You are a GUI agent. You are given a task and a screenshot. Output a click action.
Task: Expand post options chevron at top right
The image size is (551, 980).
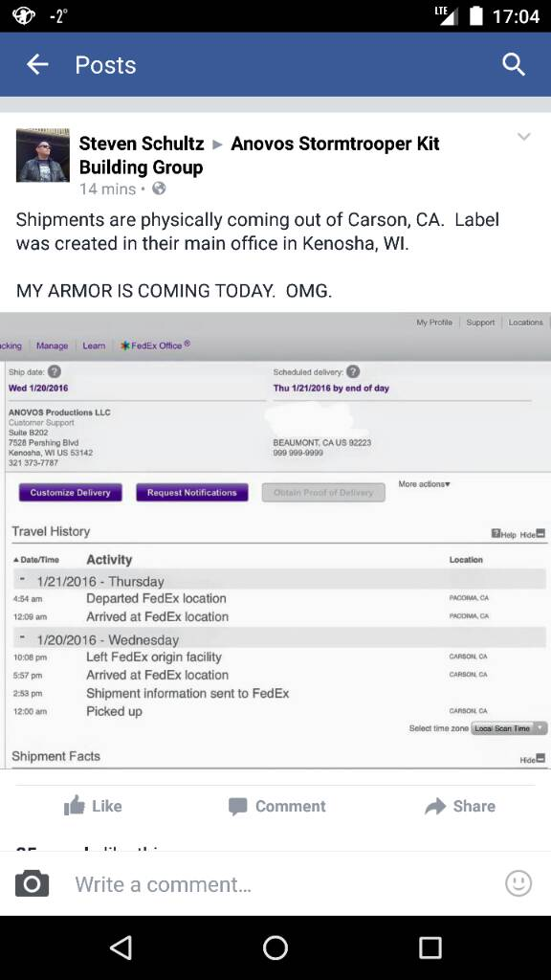tap(524, 136)
